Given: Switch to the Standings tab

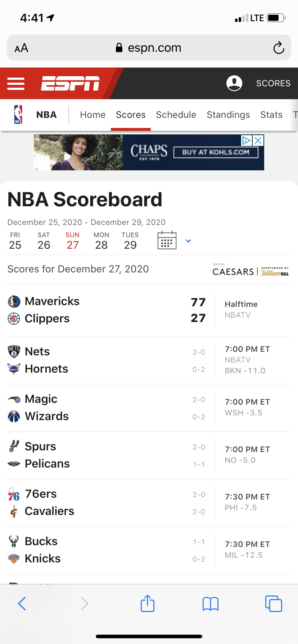Looking at the screenshot, I should pos(228,115).
